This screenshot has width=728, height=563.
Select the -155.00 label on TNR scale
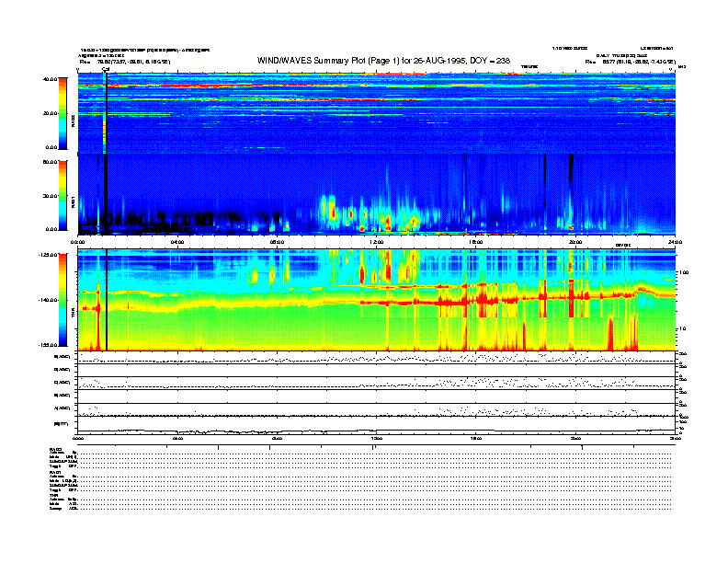[x=49, y=345]
